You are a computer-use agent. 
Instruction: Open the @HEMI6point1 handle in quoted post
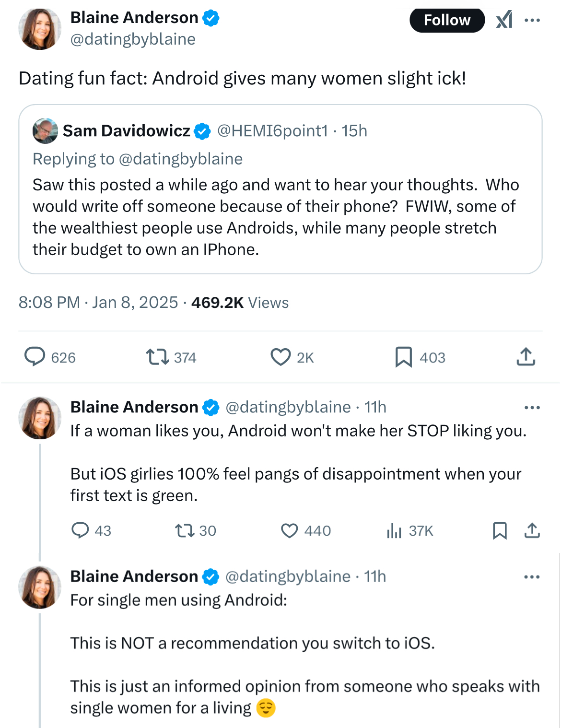click(x=272, y=130)
